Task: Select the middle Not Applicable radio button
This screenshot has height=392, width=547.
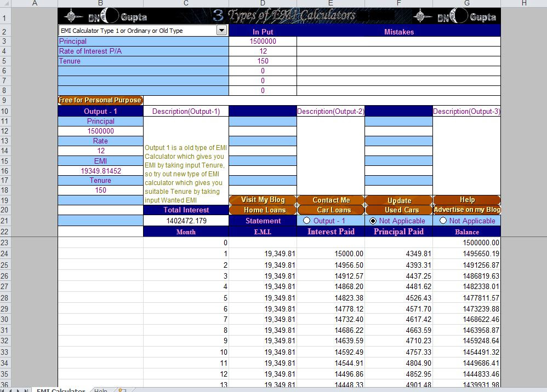Action: [373, 221]
